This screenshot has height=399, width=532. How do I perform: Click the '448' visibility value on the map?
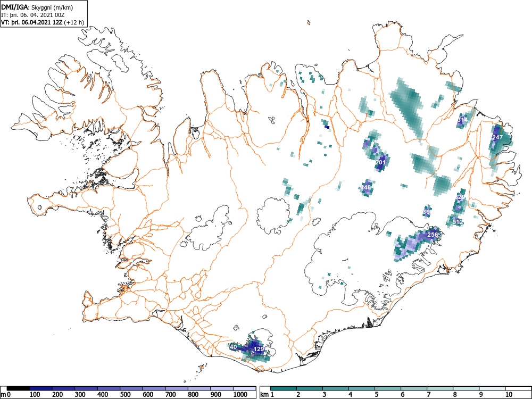pos(366,187)
